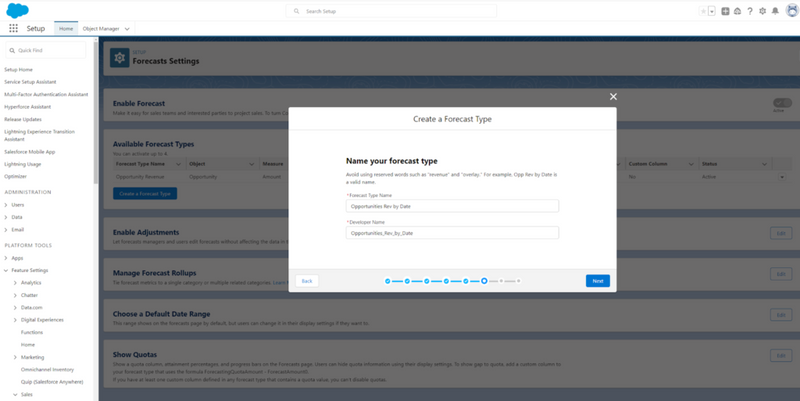Open the Global Actions plus icon

pos(725,11)
